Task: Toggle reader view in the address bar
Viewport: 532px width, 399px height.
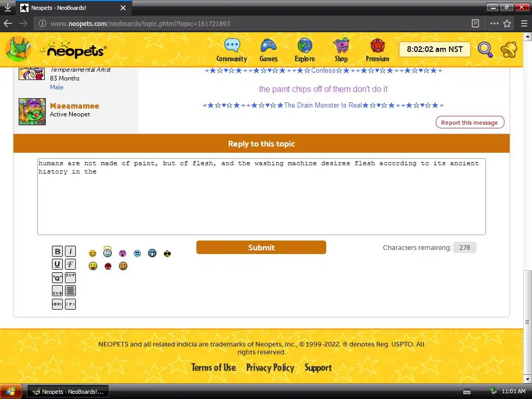Action: (x=475, y=23)
